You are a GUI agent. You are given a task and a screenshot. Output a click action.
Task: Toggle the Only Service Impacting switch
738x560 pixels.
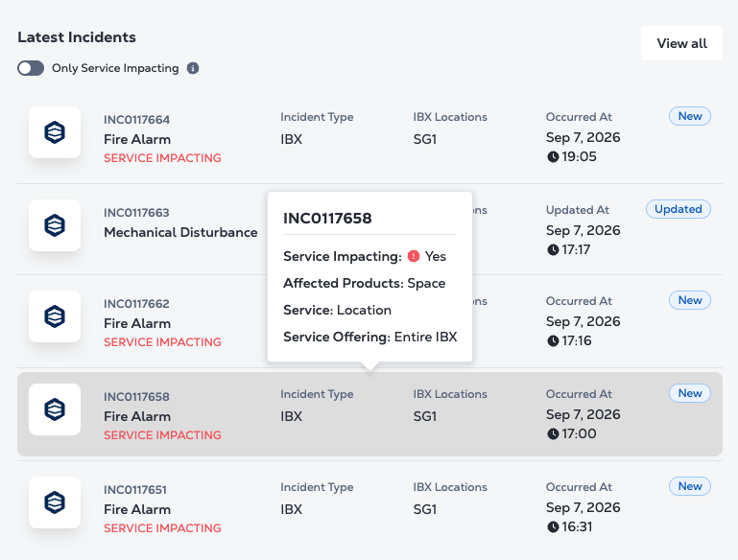tap(31, 68)
